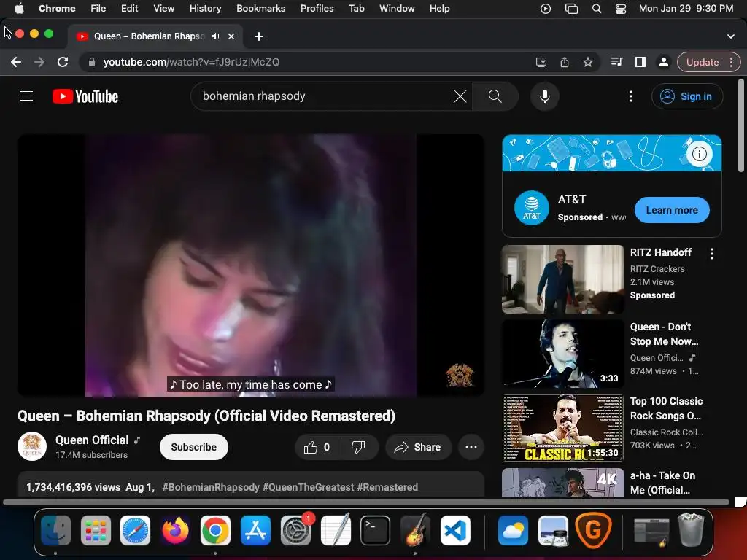Toggle Chrome side panel
The width and height of the screenshot is (747, 560).
click(640, 62)
